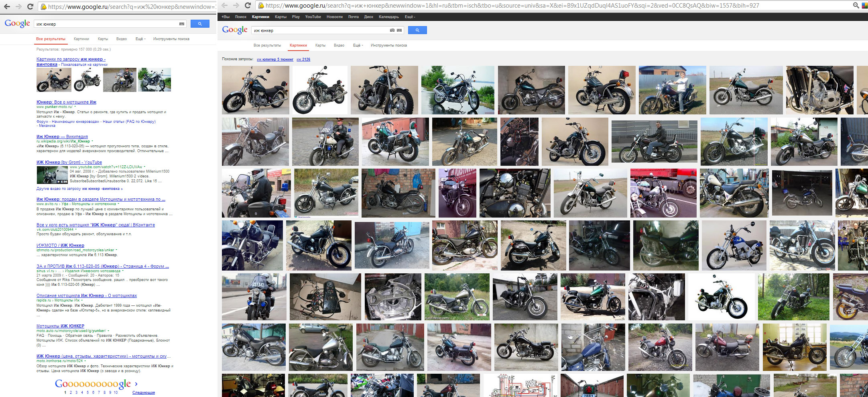Click the blue search button in the left window
The height and width of the screenshot is (397, 868).
(x=200, y=24)
